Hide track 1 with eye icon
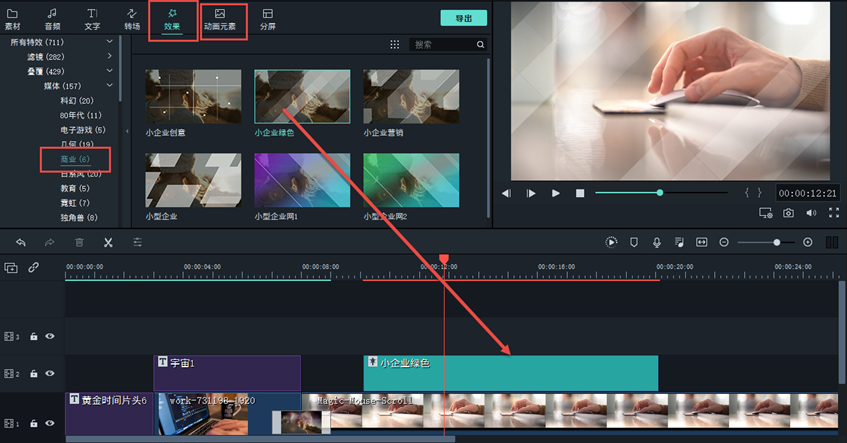Viewport: 847px width, 443px height. pyautogui.click(x=50, y=423)
